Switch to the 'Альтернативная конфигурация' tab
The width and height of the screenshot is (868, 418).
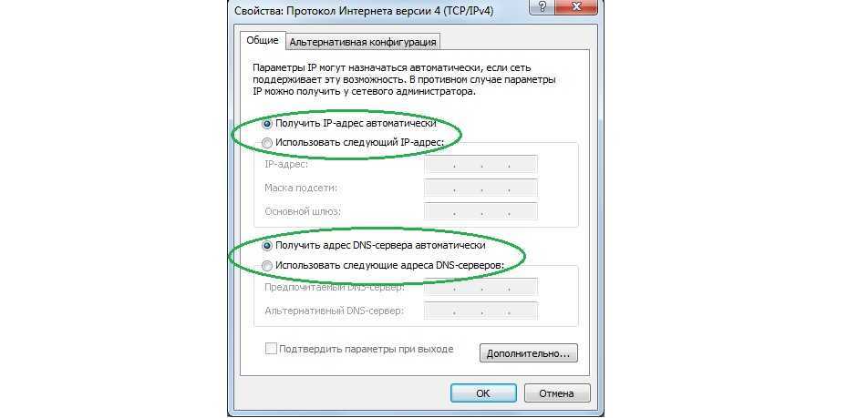point(363,42)
